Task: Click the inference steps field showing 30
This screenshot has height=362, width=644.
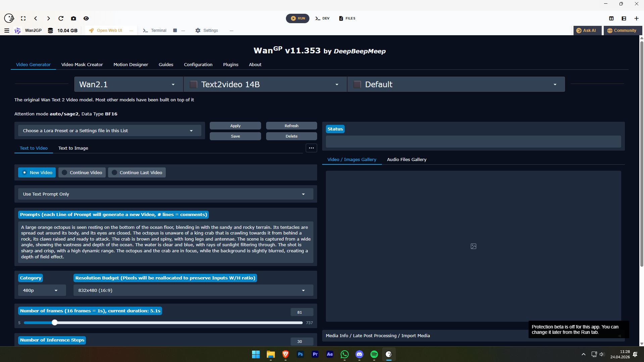Action: tap(302, 341)
